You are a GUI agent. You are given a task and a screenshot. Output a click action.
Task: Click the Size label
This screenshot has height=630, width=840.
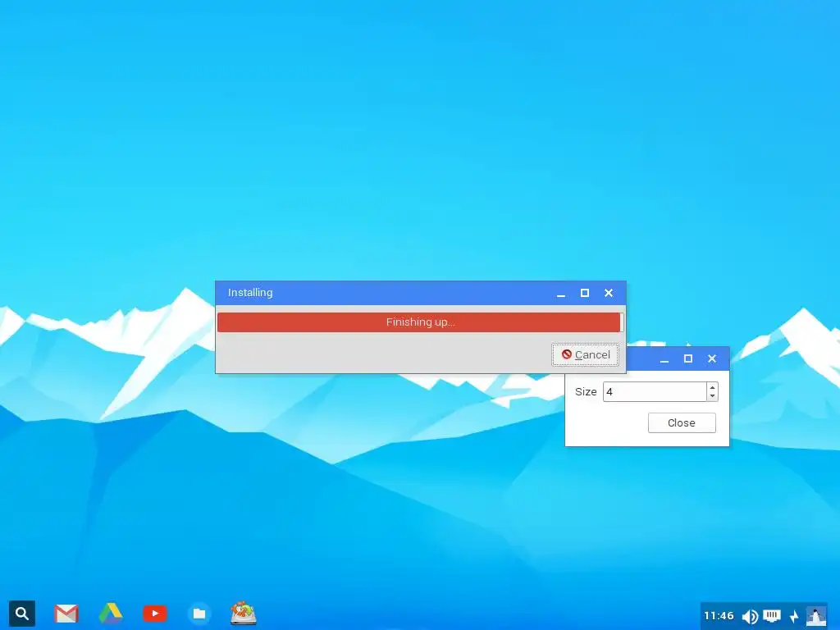pos(586,391)
